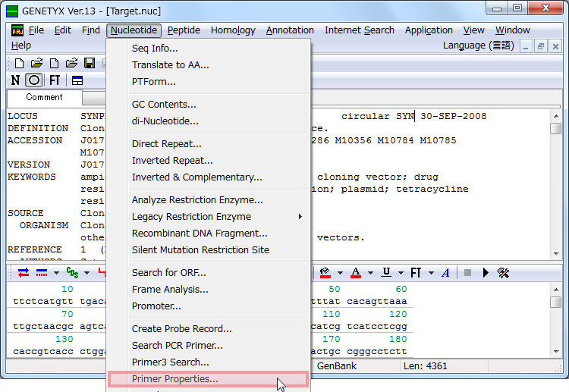Choose Translate to AA... menu entry
Screen dimensions: 569x392
point(209,65)
